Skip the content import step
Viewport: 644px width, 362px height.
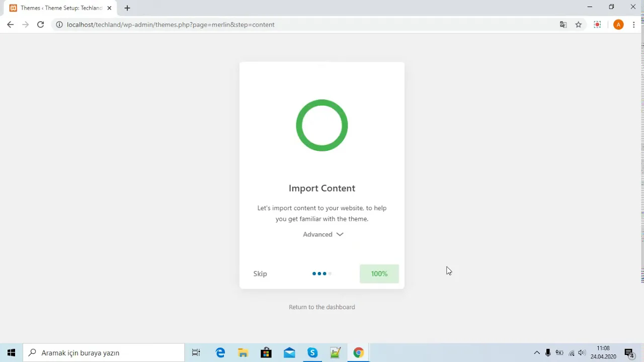pyautogui.click(x=260, y=274)
